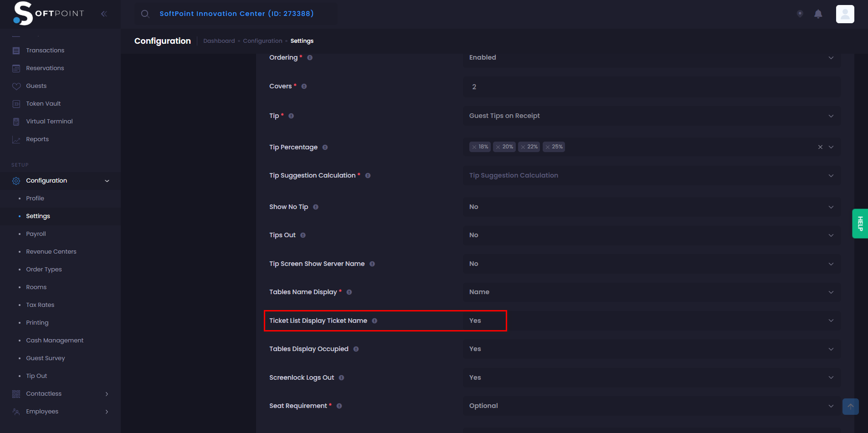Click the search magnifier icon
This screenshot has height=433, width=868.
(145, 14)
